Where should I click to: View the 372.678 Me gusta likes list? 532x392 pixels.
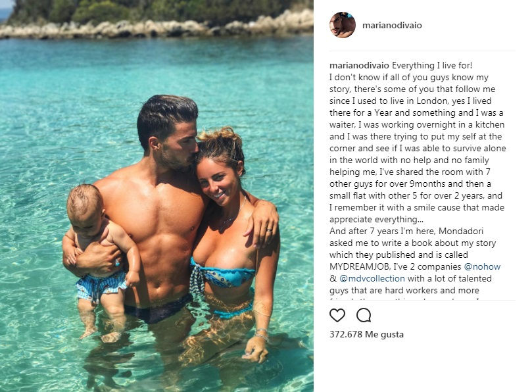tap(366, 334)
